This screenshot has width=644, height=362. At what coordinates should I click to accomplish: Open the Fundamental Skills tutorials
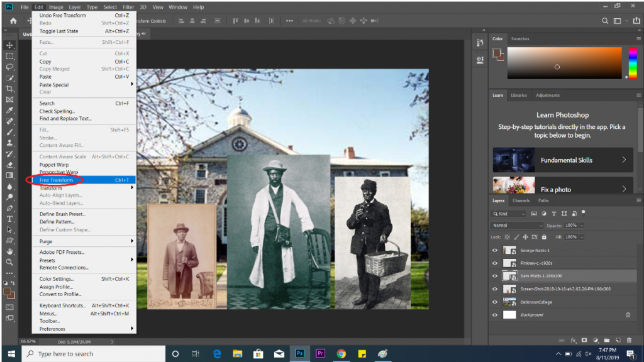[563, 160]
